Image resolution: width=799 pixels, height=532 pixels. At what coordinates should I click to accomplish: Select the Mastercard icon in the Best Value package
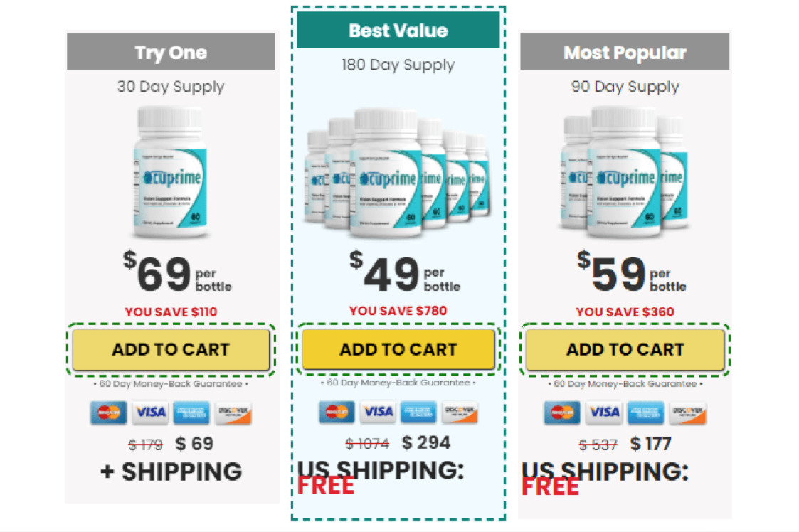click(x=337, y=412)
